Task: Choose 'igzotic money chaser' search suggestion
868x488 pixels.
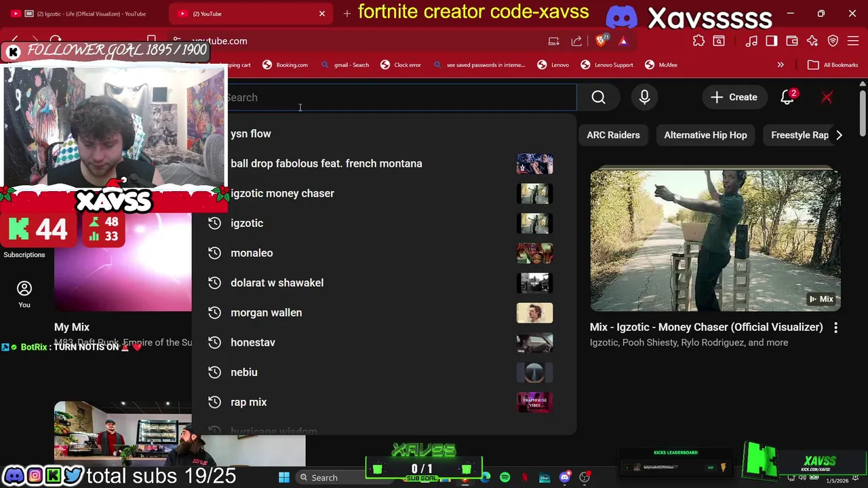Action: [282, 193]
